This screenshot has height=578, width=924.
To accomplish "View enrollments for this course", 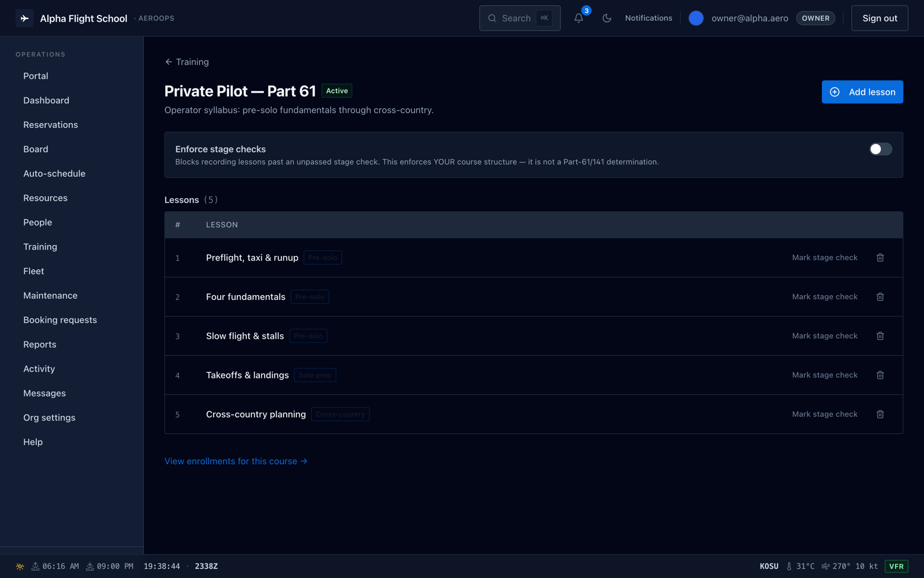I will point(236,461).
